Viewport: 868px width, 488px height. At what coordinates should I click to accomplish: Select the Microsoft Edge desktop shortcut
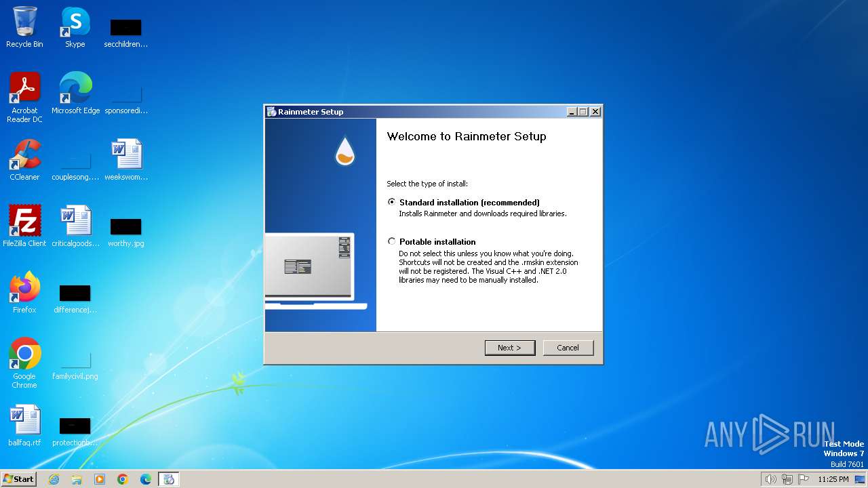pyautogui.click(x=75, y=94)
